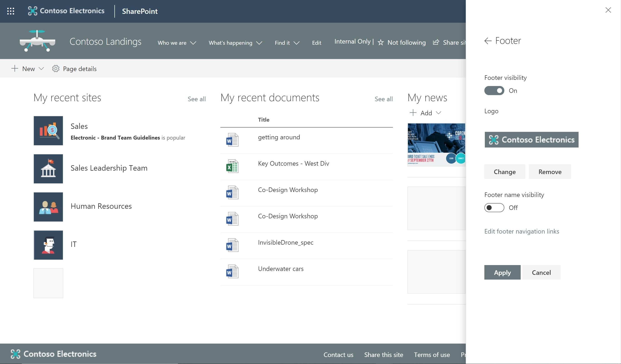Click the Not following star icon
Viewport: 621px width, 364px height.
pyautogui.click(x=381, y=43)
